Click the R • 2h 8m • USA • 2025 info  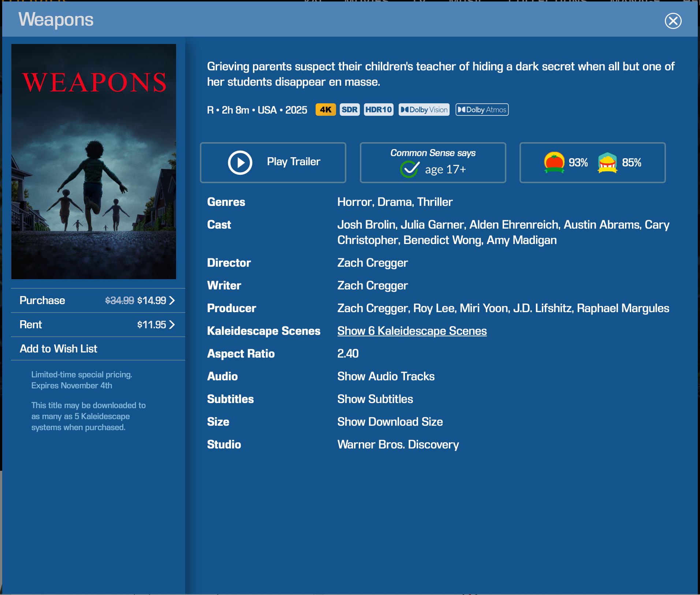(x=257, y=110)
